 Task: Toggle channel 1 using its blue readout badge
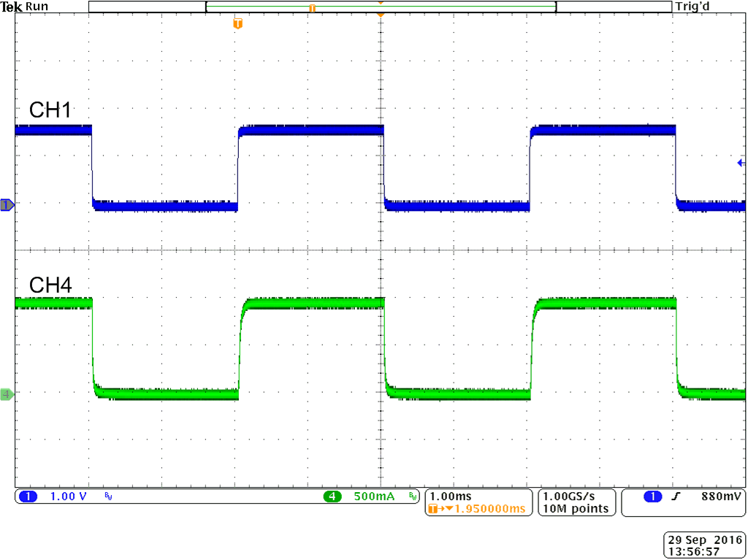(28, 497)
